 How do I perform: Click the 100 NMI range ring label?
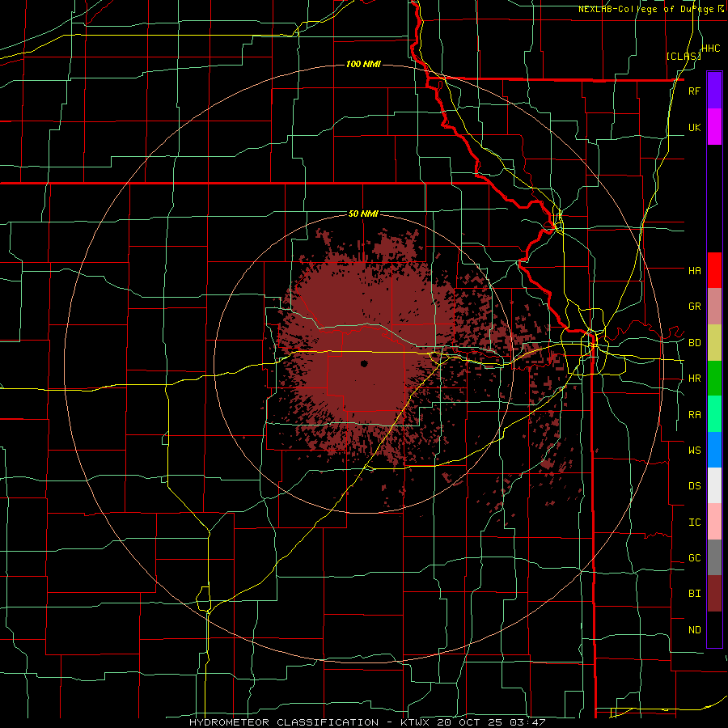[363, 64]
